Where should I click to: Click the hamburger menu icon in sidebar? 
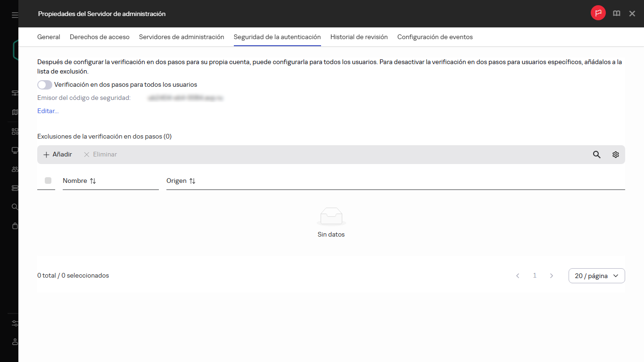(x=15, y=15)
